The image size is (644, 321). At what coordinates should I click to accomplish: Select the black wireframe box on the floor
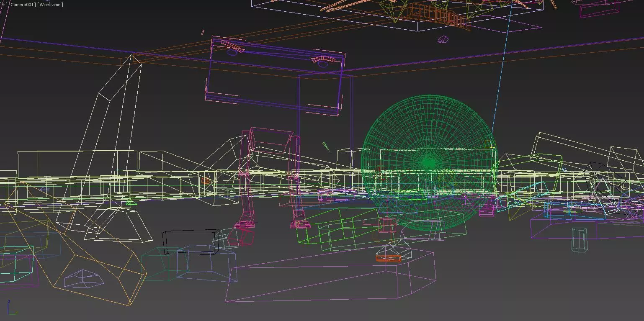click(x=191, y=241)
